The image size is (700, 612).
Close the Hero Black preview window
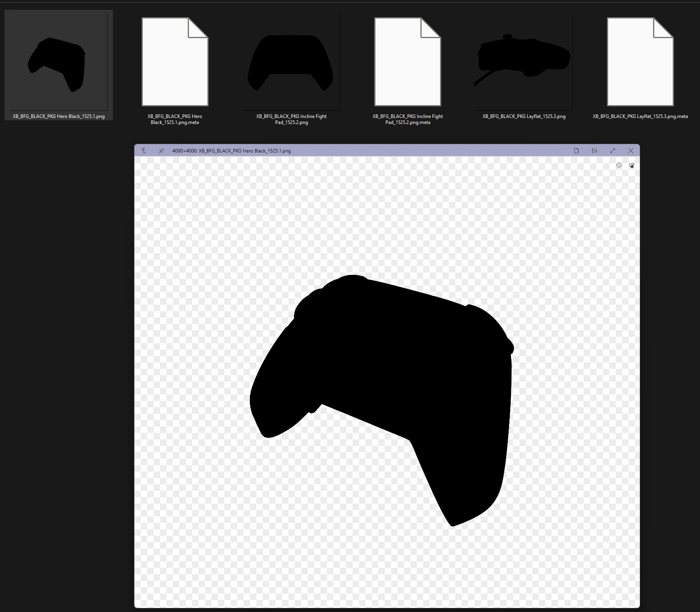631,151
